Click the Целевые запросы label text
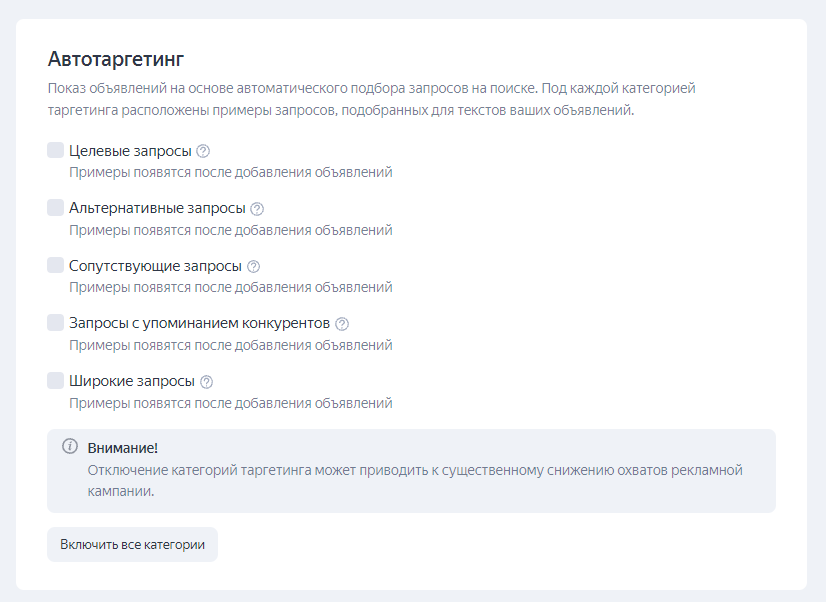826x602 pixels. 130,151
